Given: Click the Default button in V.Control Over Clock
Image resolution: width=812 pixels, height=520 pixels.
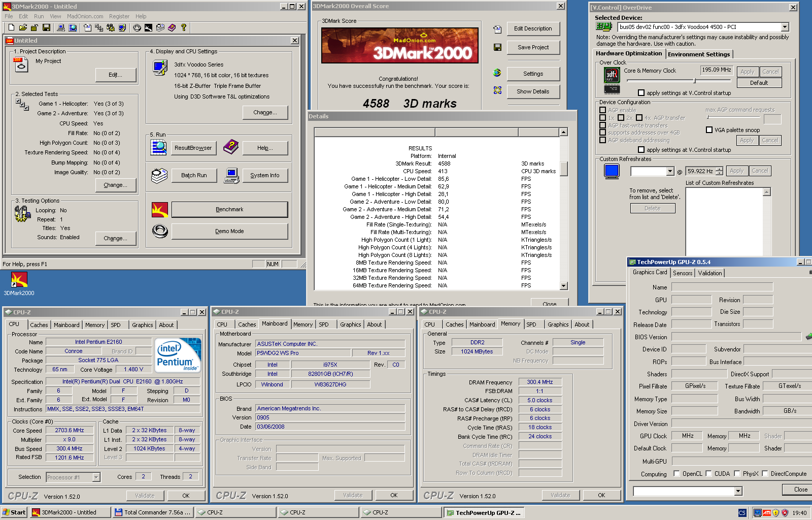Looking at the screenshot, I should pyautogui.click(x=759, y=83).
